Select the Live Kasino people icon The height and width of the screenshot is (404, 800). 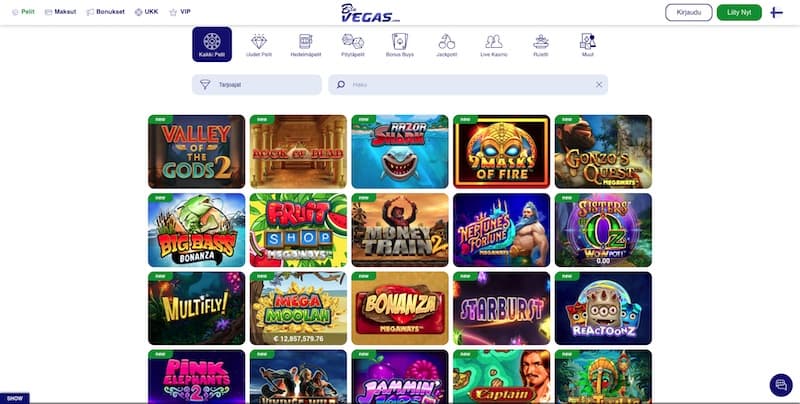[493, 45]
